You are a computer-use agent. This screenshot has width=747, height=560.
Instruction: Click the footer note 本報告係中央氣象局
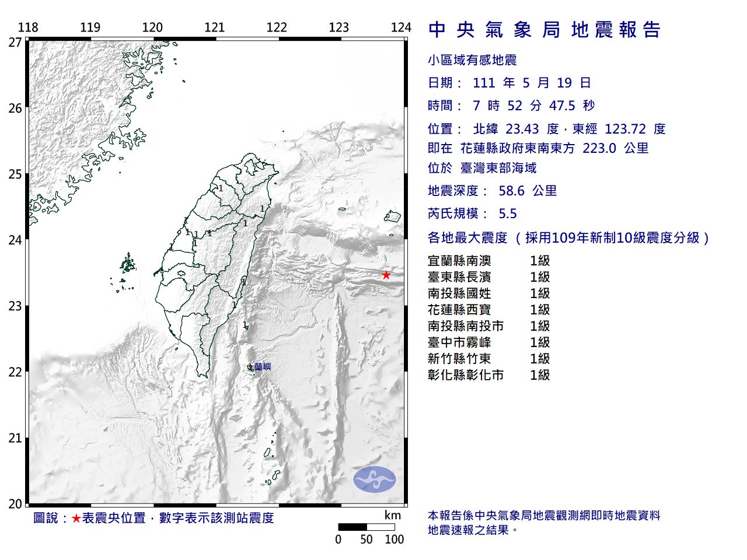tap(543, 516)
